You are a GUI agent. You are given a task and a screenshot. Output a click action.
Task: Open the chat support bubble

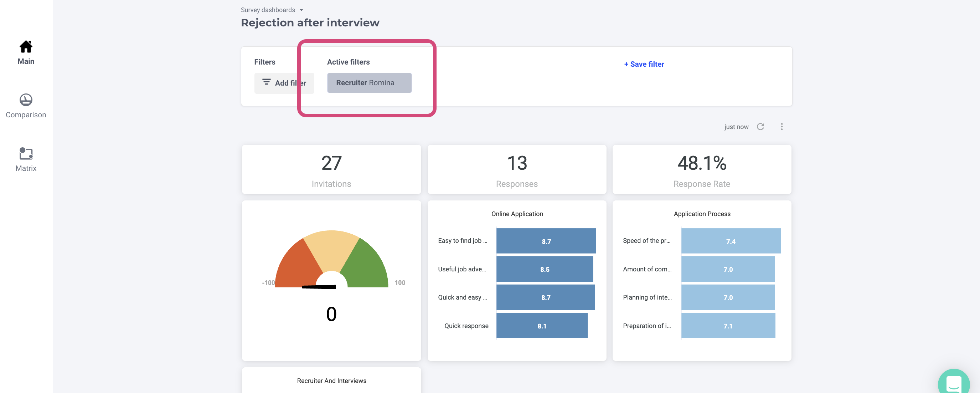click(x=953, y=383)
